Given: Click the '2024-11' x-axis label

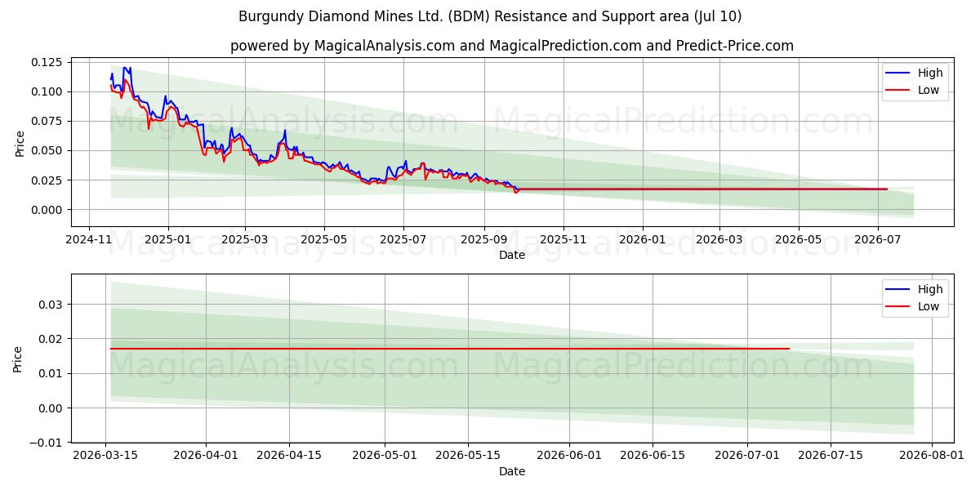Looking at the screenshot, I should pyautogui.click(x=88, y=241).
